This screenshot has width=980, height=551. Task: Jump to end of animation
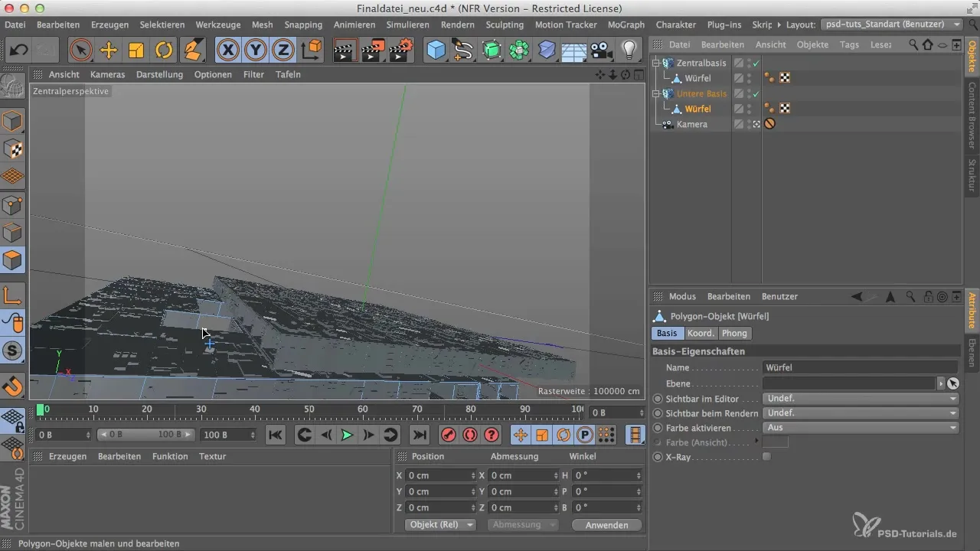coord(419,435)
